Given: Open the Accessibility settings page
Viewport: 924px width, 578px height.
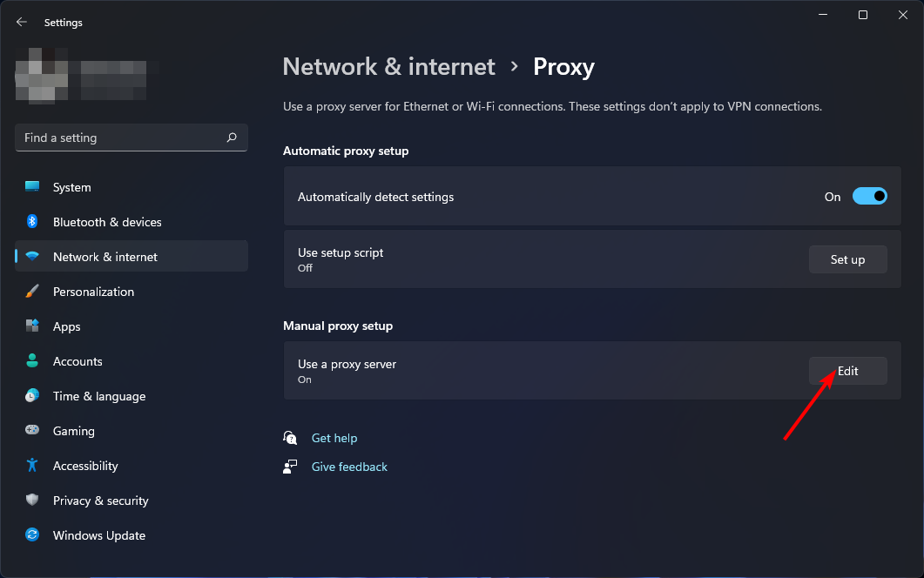Looking at the screenshot, I should point(85,466).
